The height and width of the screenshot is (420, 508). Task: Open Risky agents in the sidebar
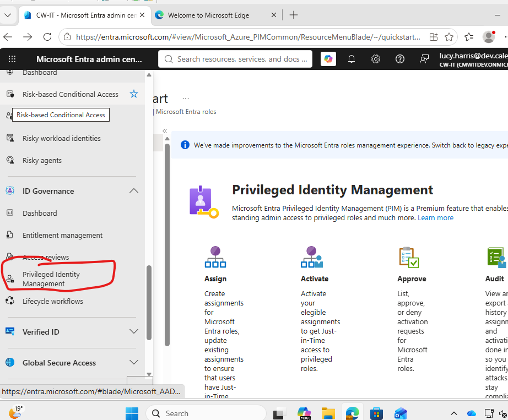[42, 160]
